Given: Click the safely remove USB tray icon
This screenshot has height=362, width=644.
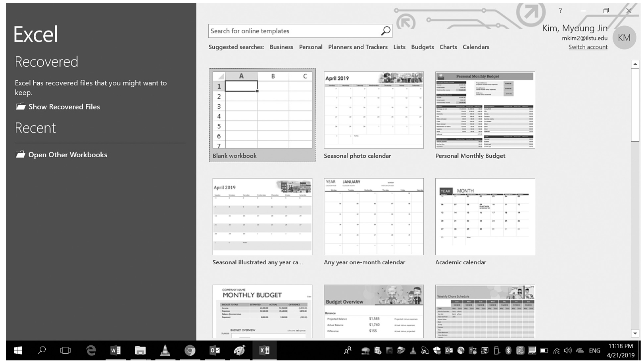Looking at the screenshot, I should [496, 350].
